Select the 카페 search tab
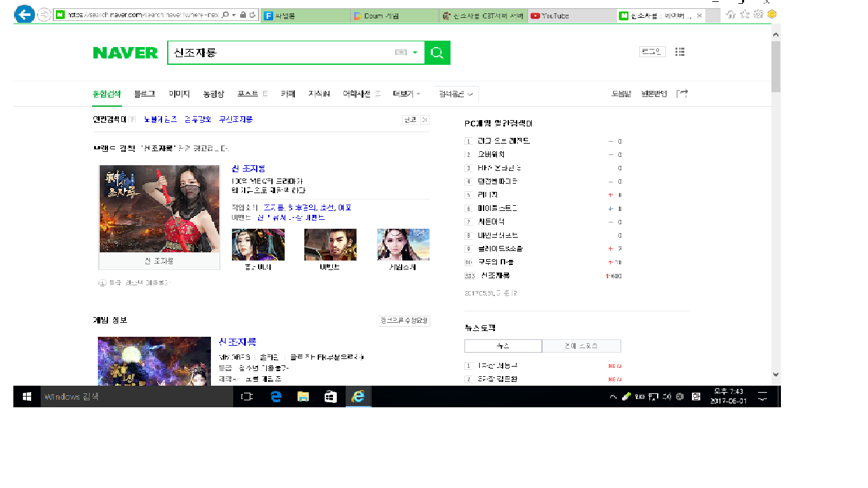This screenshot has height=488, width=868. coord(288,94)
